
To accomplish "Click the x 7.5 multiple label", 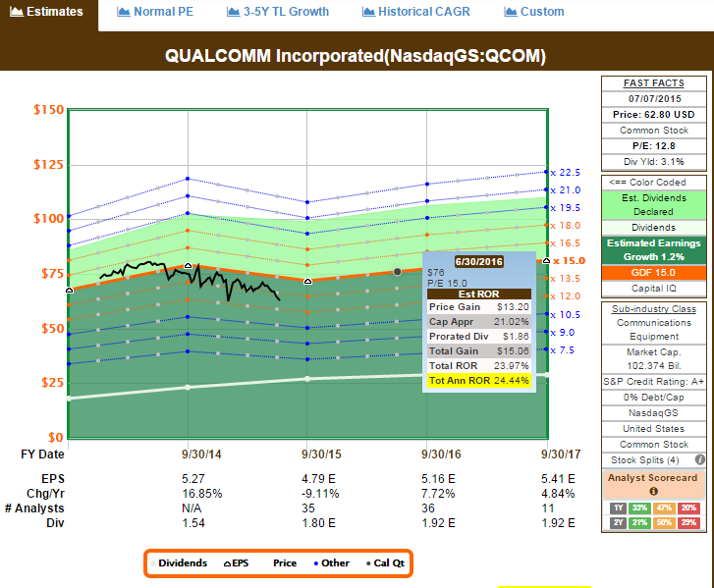I will pos(563,350).
